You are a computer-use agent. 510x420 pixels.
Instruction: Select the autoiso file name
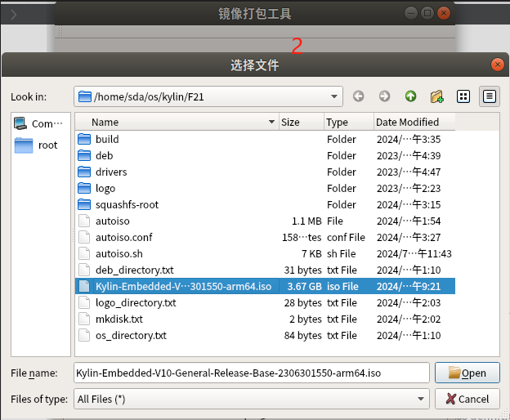click(x=113, y=221)
